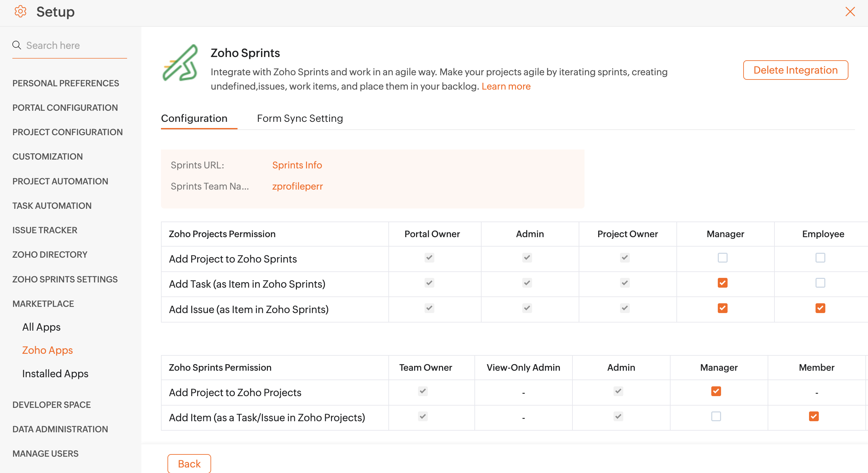This screenshot has width=868, height=473.
Task: Click 'Add Project to Zoho Projects' row label
Action: (235, 393)
